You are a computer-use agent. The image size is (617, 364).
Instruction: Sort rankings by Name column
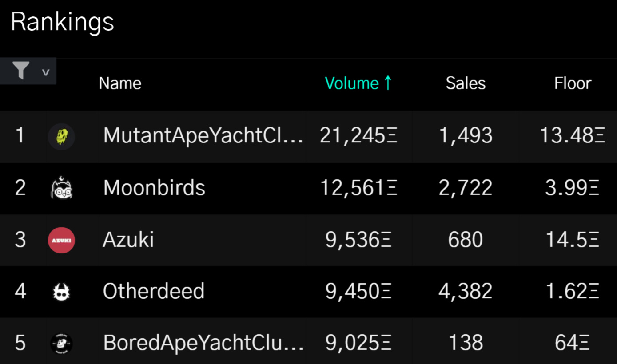(x=120, y=83)
